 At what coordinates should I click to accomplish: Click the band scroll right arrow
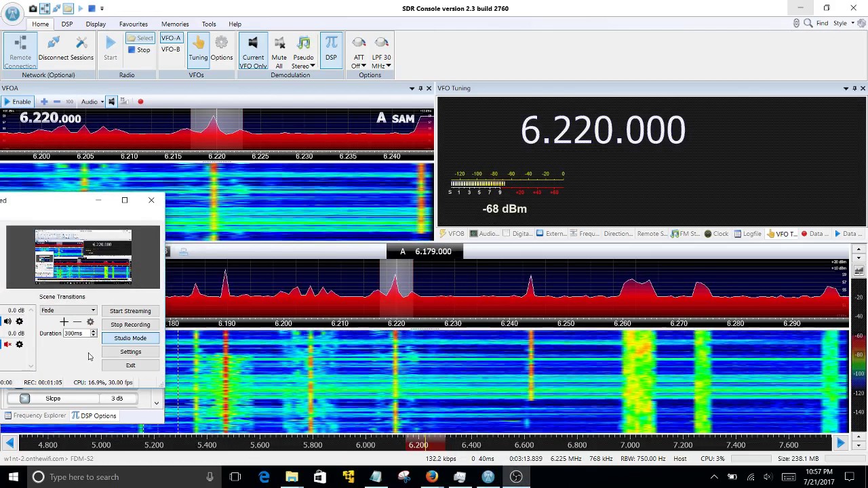pyautogui.click(x=840, y=443)
